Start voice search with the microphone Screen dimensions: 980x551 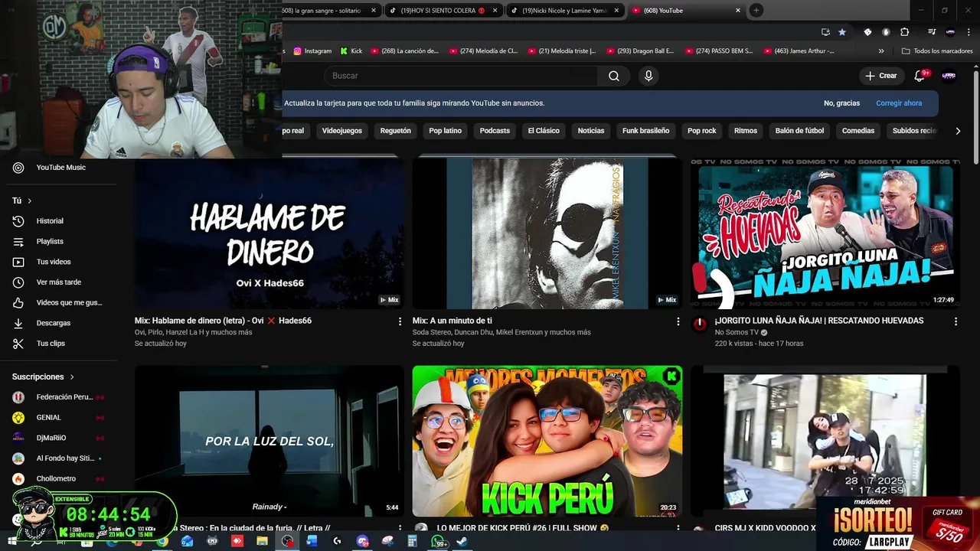click(648, 76)
